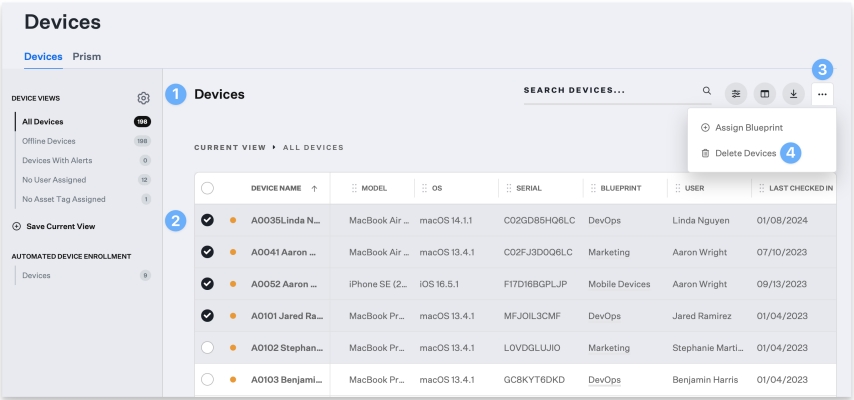Toggle the select-all header checkbox
The width and height of the screenshot is (854, 400).
[208, 188]
